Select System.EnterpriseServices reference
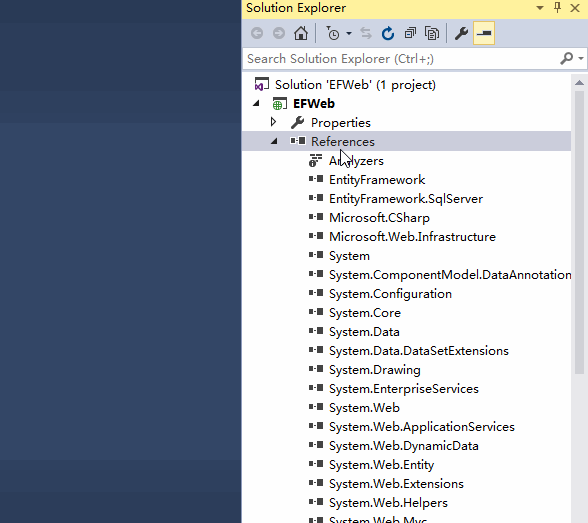This screenshot has height=523, width=588. click(404, 389)
